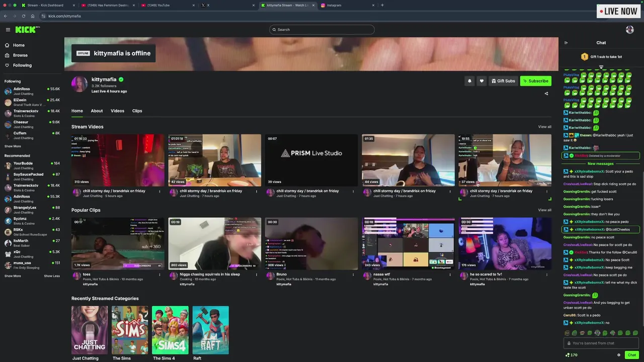Select the first emote in quick emote bar

click(567, 333)
